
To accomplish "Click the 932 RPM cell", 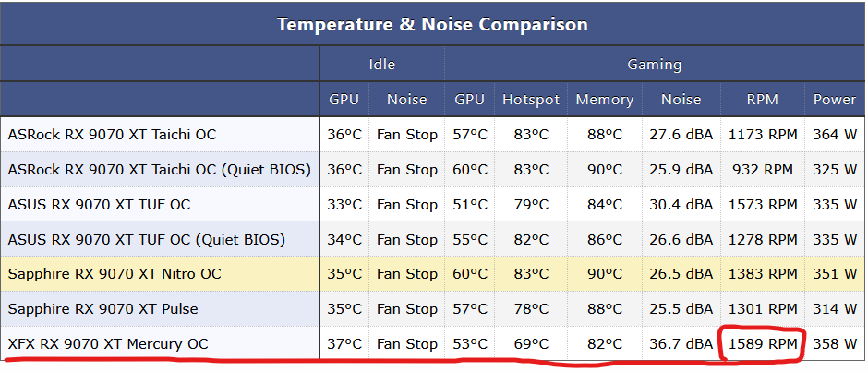I will pos(762,170).
